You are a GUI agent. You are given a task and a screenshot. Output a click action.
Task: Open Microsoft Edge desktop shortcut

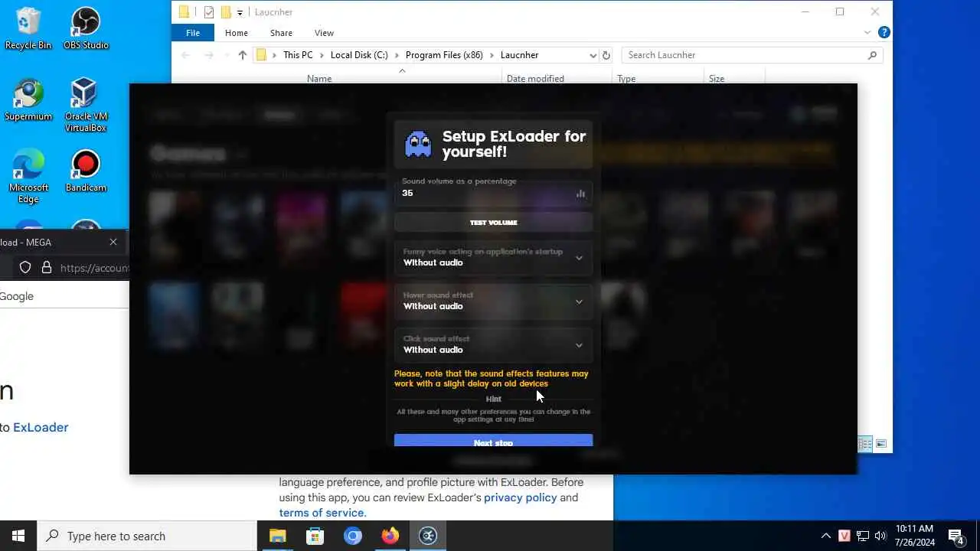(28, 176)
